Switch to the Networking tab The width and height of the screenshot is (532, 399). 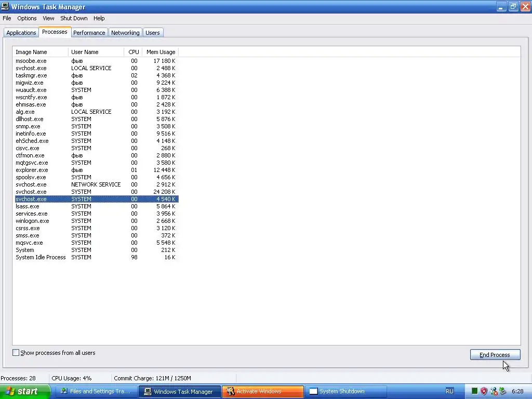pyautogui.click(x=125, y=33)
